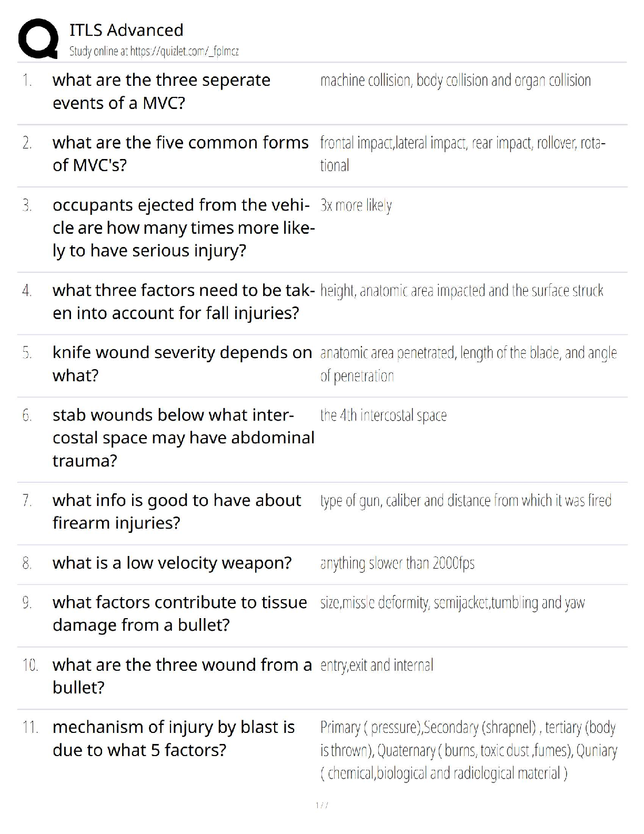Select the ITLS Advanced title text

click(126, 30)
